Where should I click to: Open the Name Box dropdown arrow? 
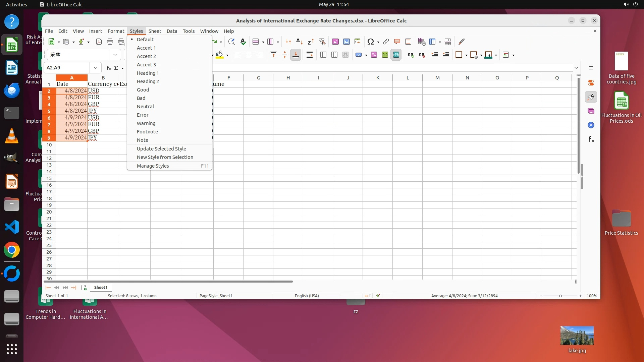(x=96, y=68)
